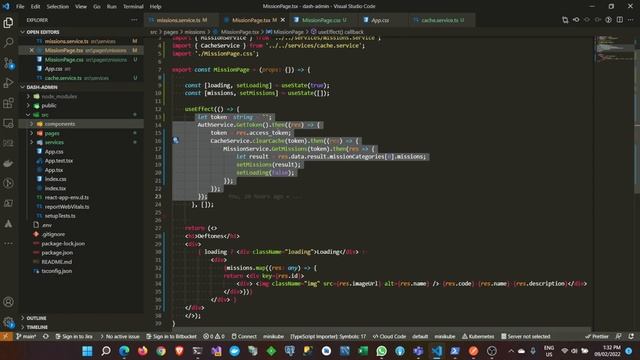
Task: Collapse the Open Editors section
Action: point(22,32)
